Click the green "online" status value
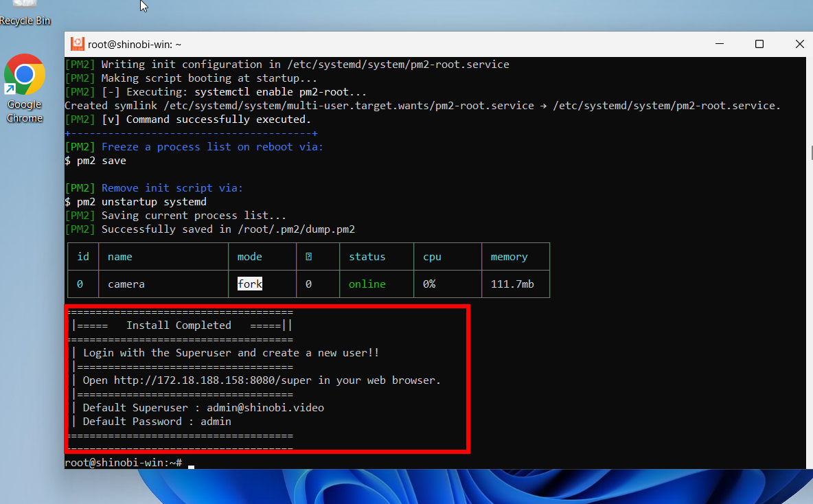Image resolution: width=813 pixels, height=504 pixels. point(367,284)
